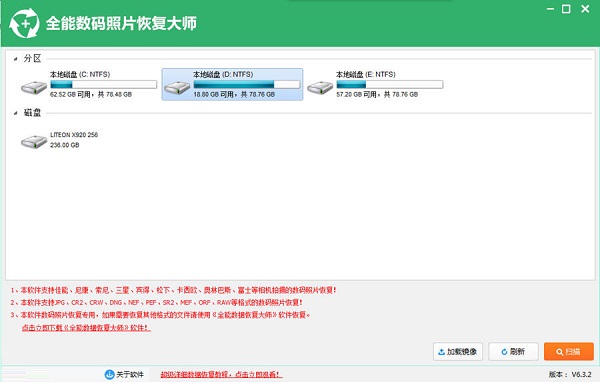The width and height of the screenshot is (600, 382).
Task: Open the 全能数据恢复大师 download link
Action: tap(86, 328)
